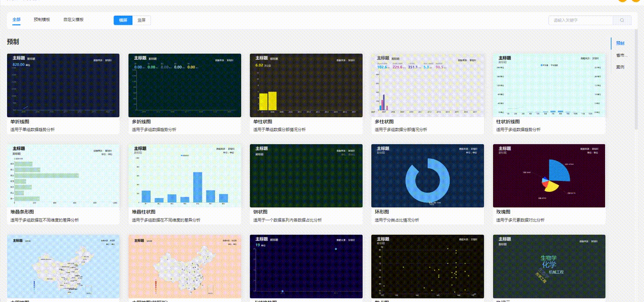
Task: Open the 多柱状图 template thumbnail
Action: (x=428, y=85)
